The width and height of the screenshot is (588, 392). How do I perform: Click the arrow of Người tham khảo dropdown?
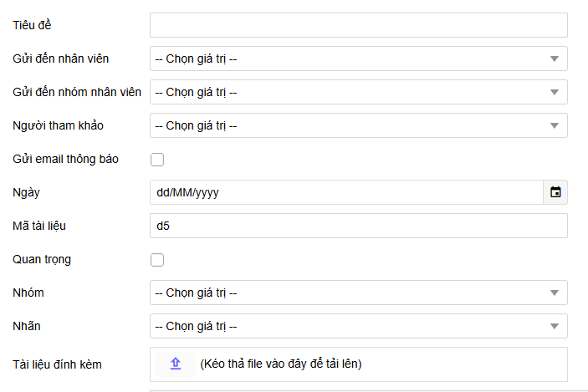[x=554, y=125]
